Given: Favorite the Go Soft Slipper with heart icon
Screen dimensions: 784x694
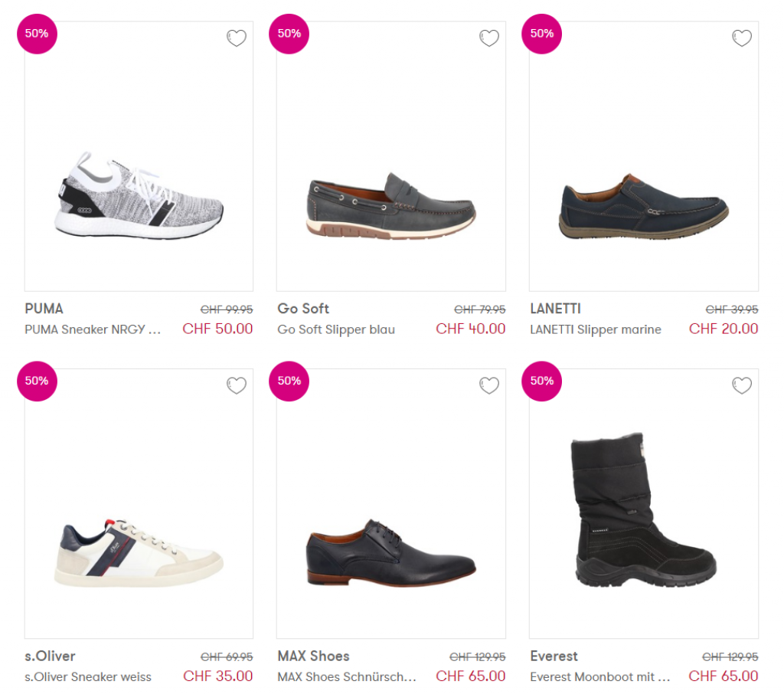Looking at the screenshot, I should [x=489, y=38].
